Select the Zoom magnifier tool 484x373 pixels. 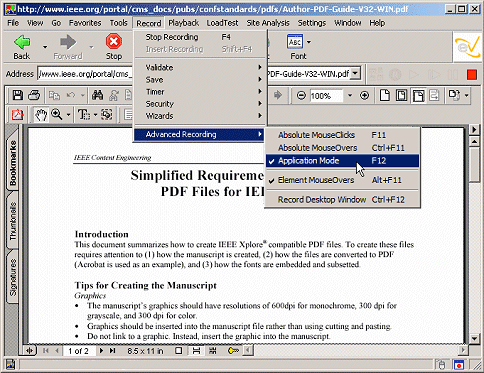tap(57, 115)
